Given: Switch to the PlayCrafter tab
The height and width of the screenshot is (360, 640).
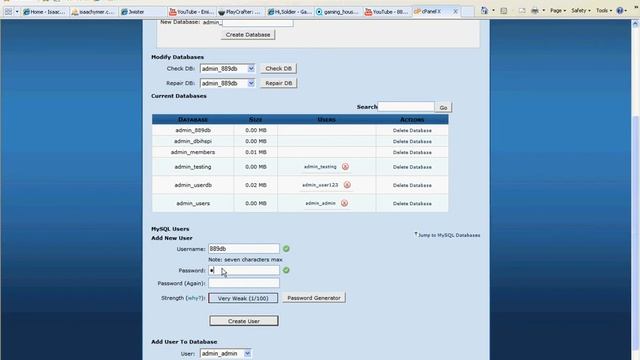Looking at the screenshot, I should tap(241, 12).
